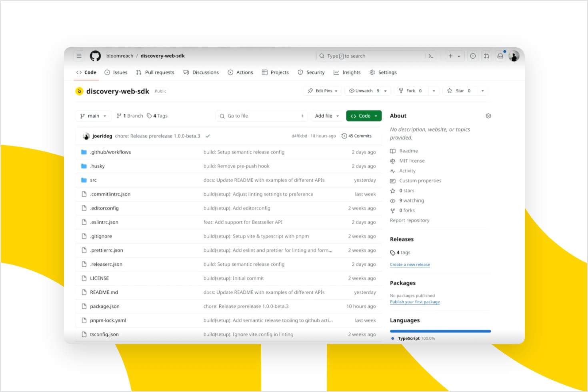Expand the Add file dropdown
The width and height of the screenshot is (588, 392).
click(x=326, y=116)
